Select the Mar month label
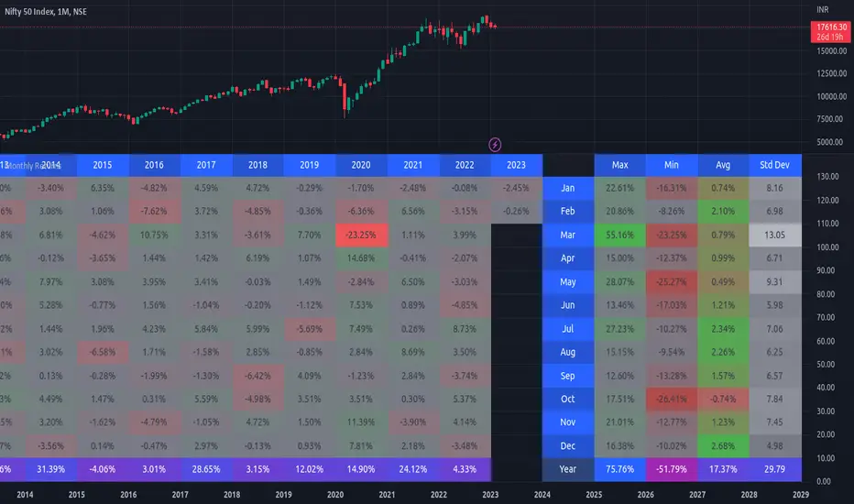854x504 pixels. pos(568,235)
